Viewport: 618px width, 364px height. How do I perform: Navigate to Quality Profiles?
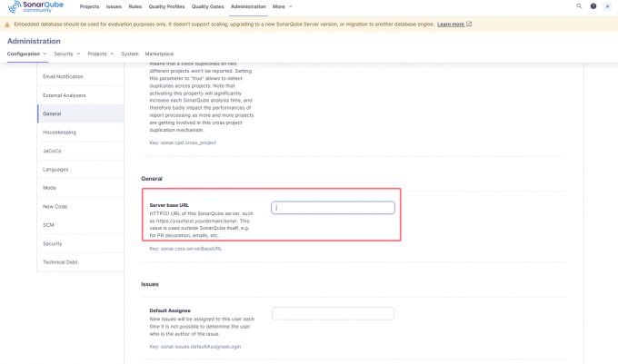coord(166,6)
